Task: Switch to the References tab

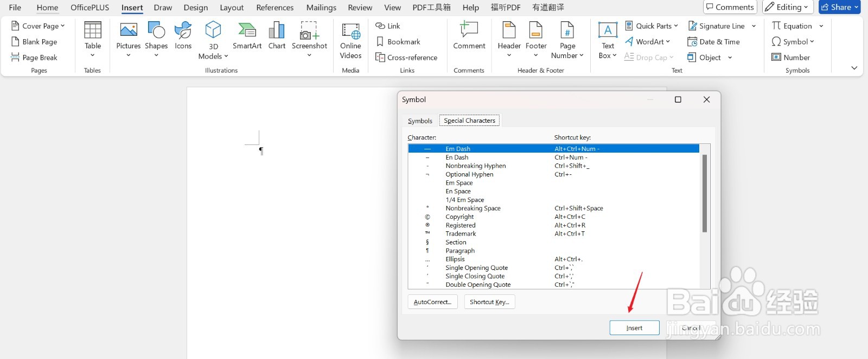Action: coord(275,8)
